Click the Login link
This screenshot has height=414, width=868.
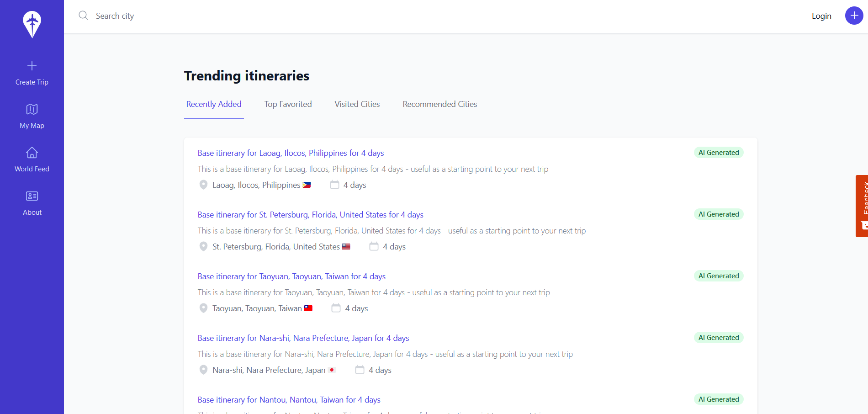click(821, 16)
